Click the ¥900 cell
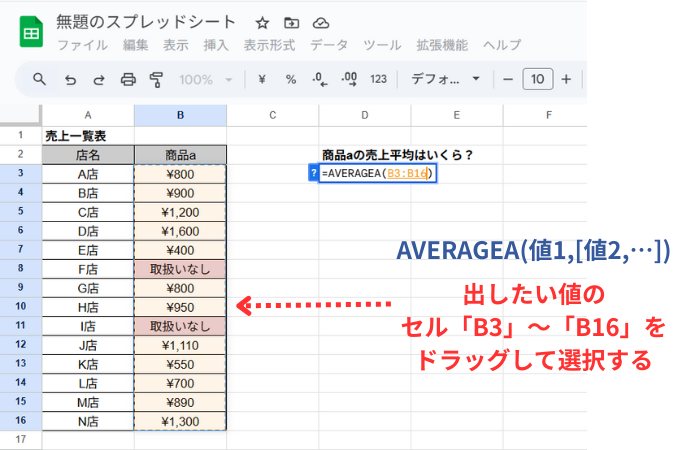 click(x=180, y=193)
